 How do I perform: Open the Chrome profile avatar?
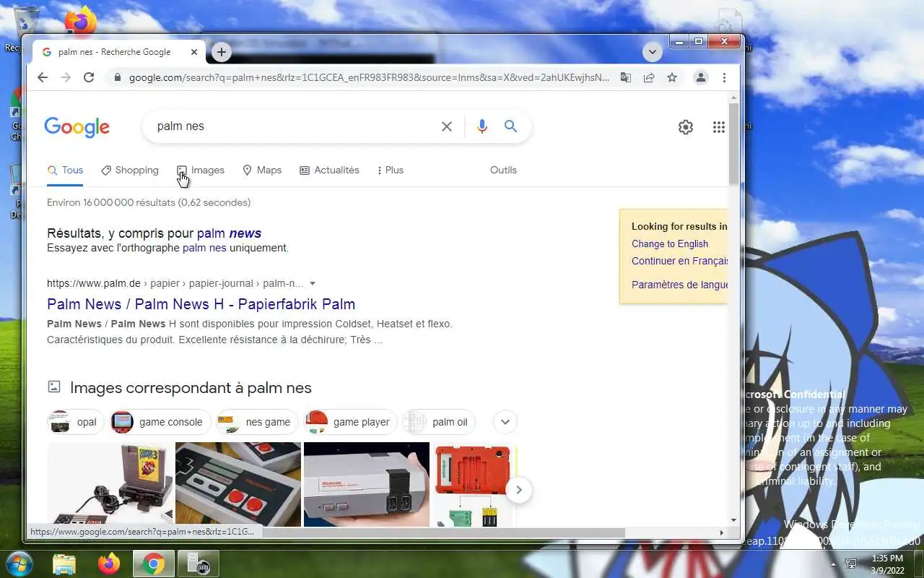coord(700,77)
